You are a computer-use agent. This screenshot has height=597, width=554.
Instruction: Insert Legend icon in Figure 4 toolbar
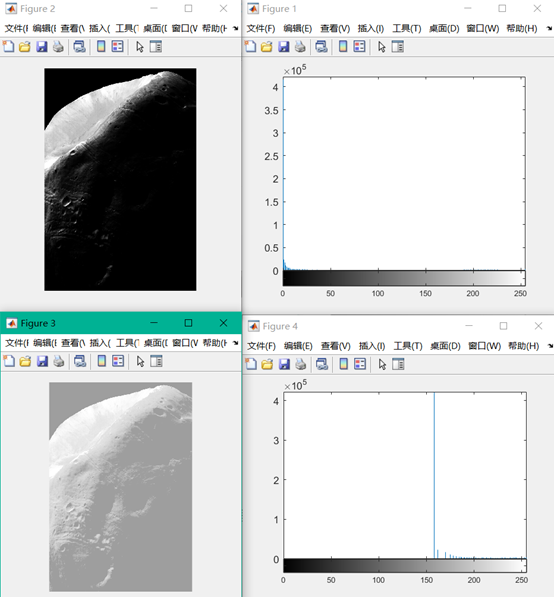tap(360, 364)
